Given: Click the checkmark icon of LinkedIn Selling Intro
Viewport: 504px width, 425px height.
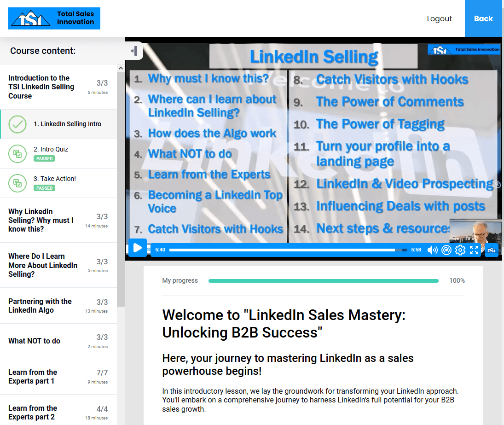Looking at the screenshot, I should tap(17, 124).
